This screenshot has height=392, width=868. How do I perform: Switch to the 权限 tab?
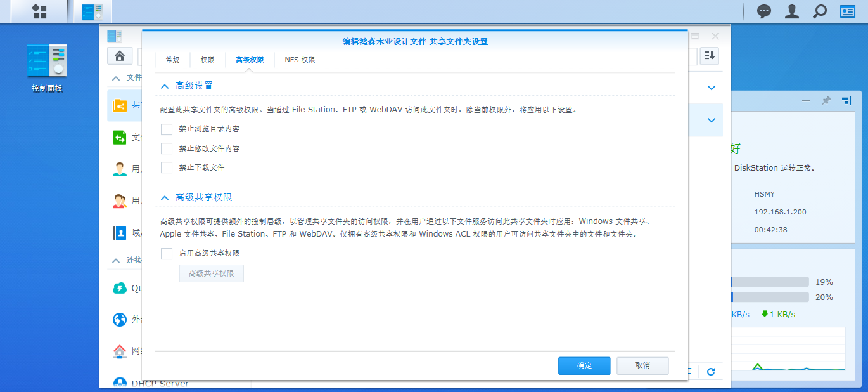tap(207, 60)
